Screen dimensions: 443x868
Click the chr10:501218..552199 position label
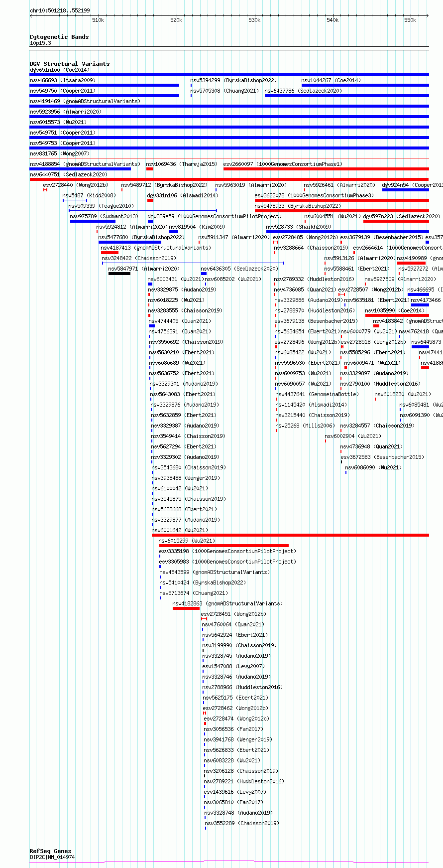[x=60, y=10]
